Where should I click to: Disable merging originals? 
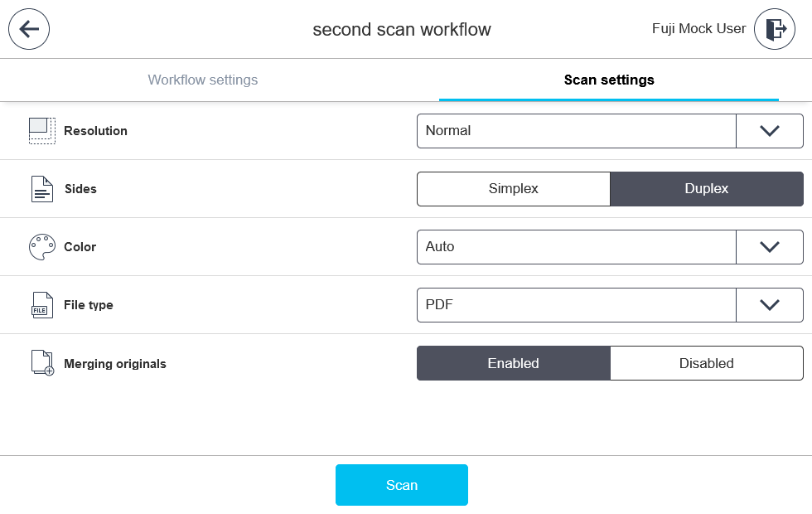pyautogui.click(x=706, y=362)
